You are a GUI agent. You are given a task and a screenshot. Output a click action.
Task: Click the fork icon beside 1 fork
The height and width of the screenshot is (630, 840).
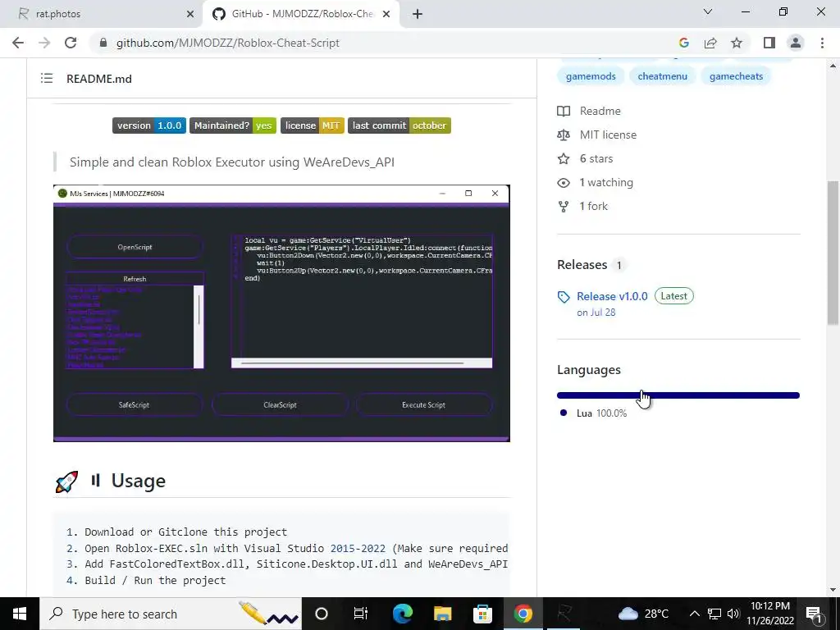564,206
